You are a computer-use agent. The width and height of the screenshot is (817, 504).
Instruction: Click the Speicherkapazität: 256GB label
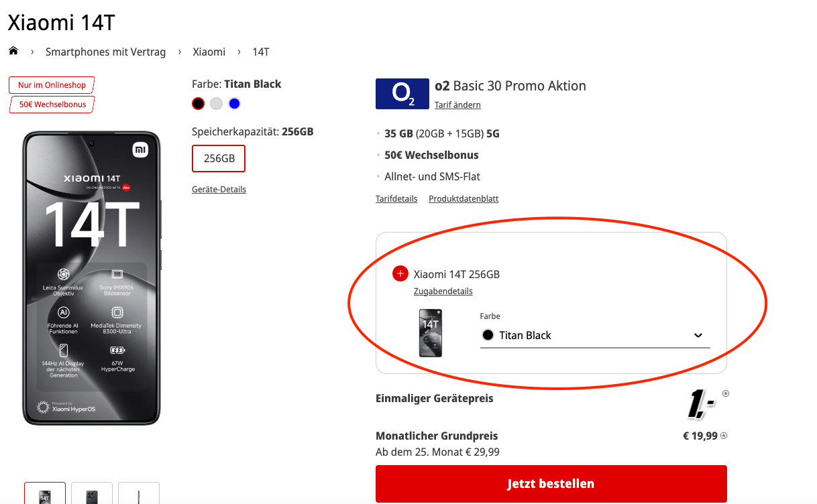(x=253, y=132)
